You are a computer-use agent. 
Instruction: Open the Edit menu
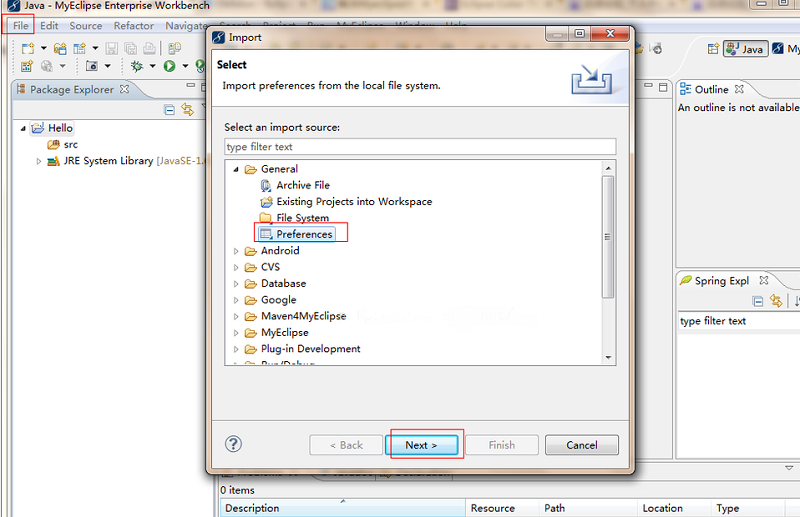(x=49, y=26)
